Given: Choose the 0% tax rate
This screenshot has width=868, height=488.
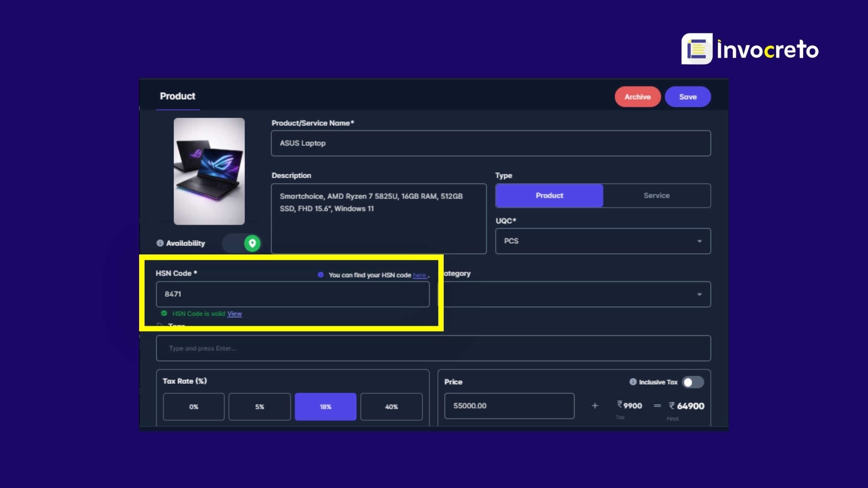Looking at the screenshot, I should (x=194, y=407).
